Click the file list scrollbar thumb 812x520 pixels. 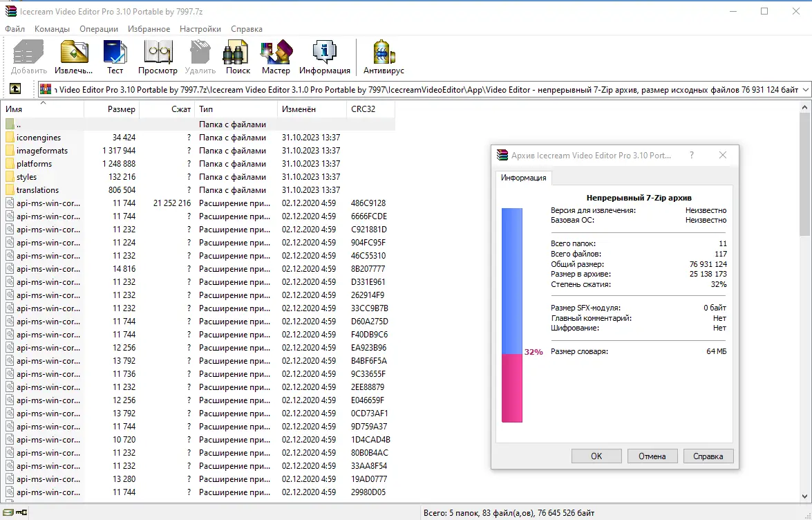point(804,174)
